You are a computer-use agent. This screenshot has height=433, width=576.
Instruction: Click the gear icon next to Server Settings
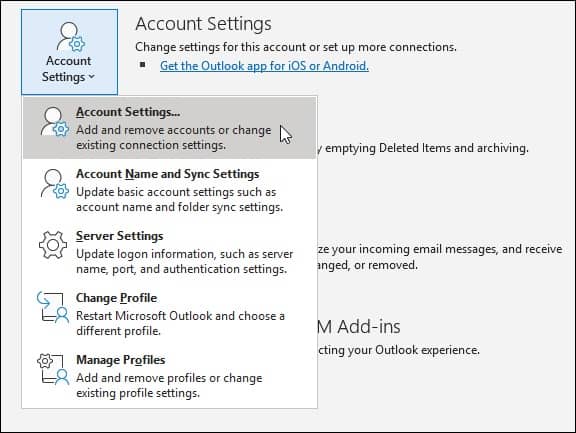53,245
